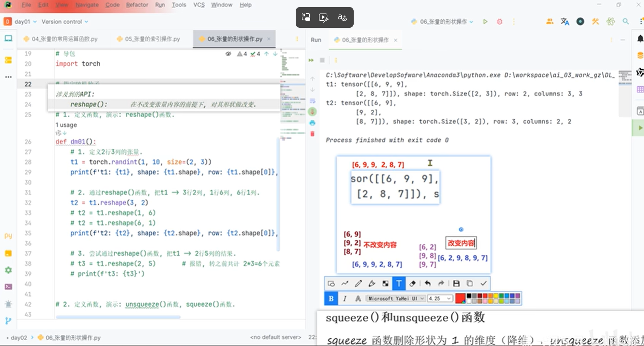Confirm screenshot with the checkmark
Image resolution: width=644 pixels, height=346 pixels.
click(x=483, y=283)
